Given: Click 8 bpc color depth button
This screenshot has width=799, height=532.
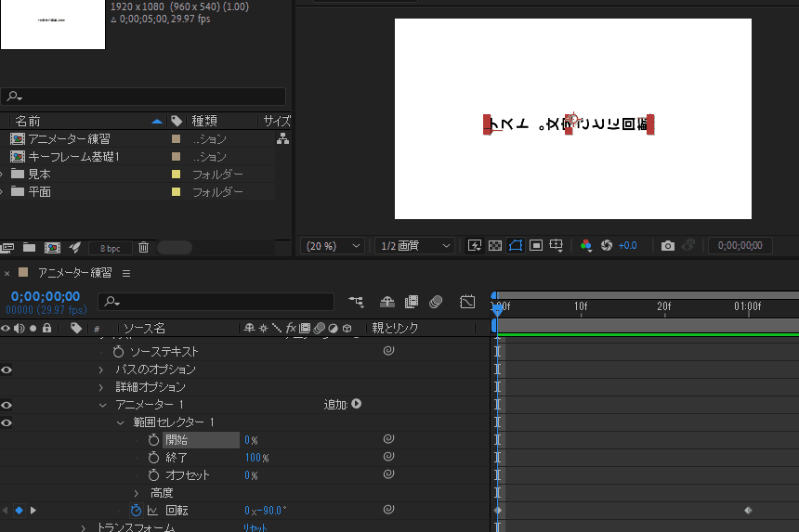Looking at the screenshot, I should point(110,248).
